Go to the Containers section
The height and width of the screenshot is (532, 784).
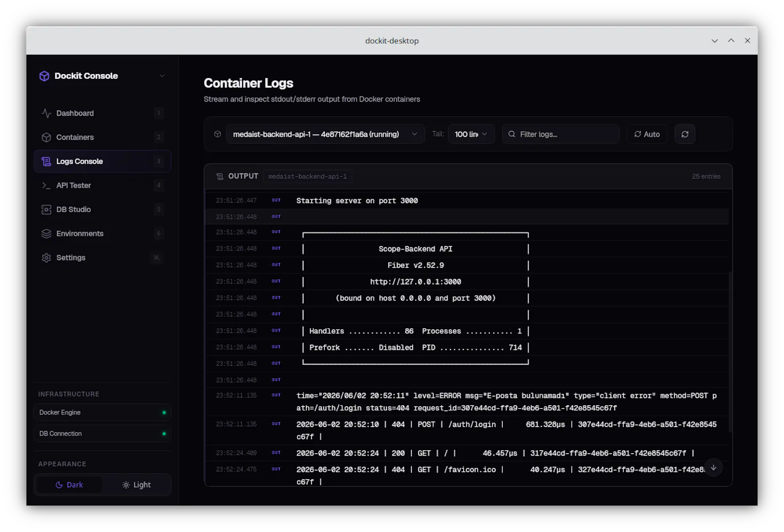coord(102,137)
